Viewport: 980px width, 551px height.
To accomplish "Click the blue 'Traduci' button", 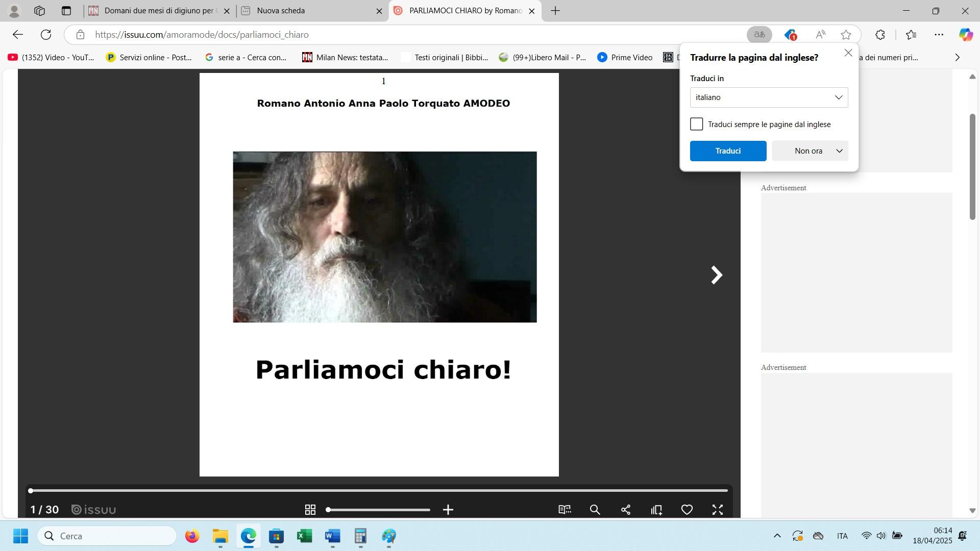I will pos(728,151).
